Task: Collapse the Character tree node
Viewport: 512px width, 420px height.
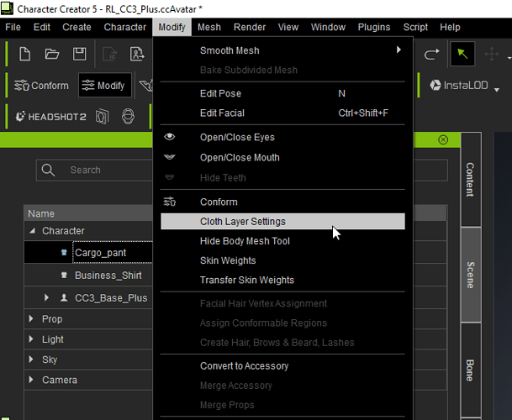Action: pyautogui.click(x=32, y=231)
